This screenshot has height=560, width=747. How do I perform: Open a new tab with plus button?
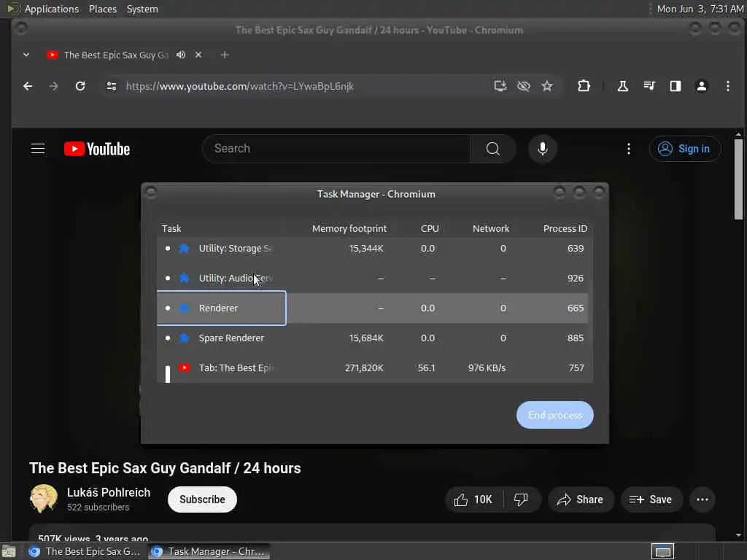(x=225, y=55)
